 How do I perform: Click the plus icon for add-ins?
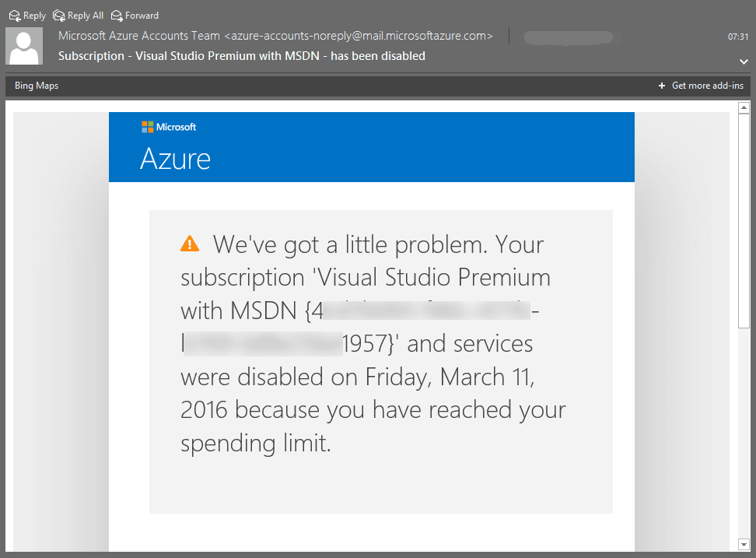661,86
